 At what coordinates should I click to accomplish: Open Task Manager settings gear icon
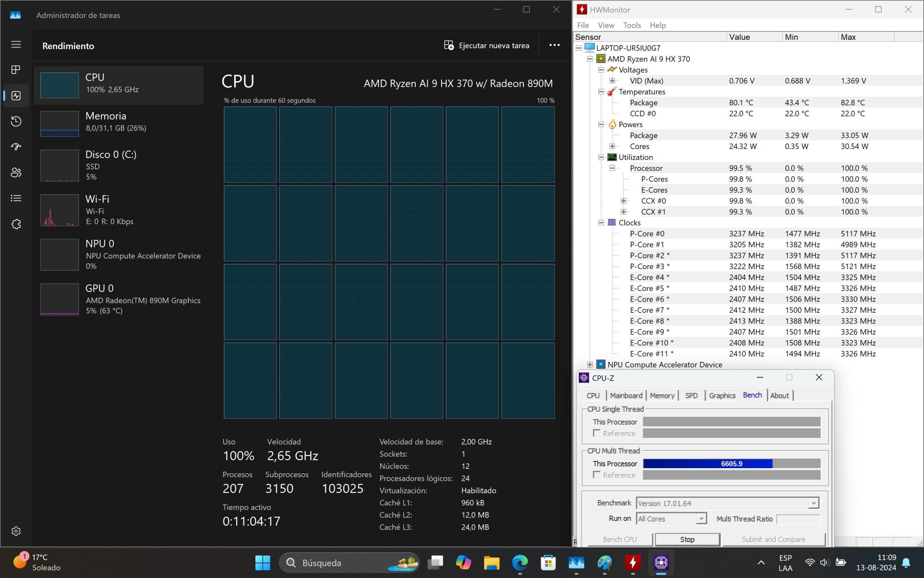(x=16, y=531)
